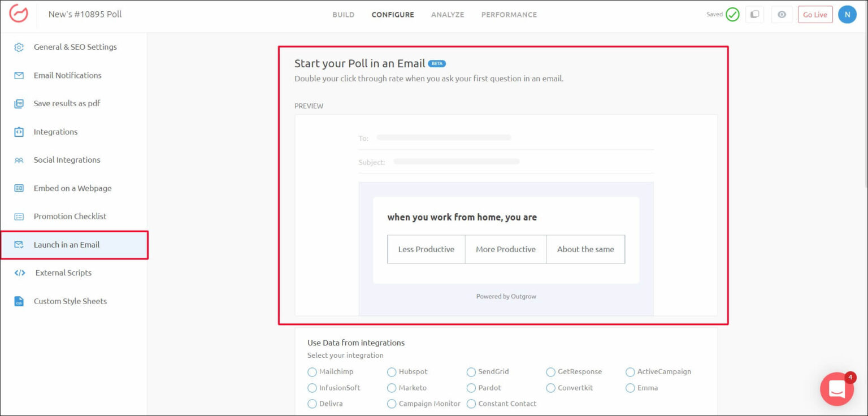Go to the PERFORMANCE tab
Screen dimensions: 868x416
509,15
